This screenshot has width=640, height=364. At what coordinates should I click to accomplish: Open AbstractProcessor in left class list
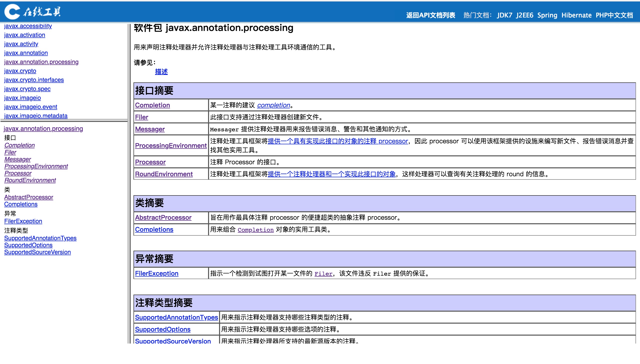click(x=29, y=197)
